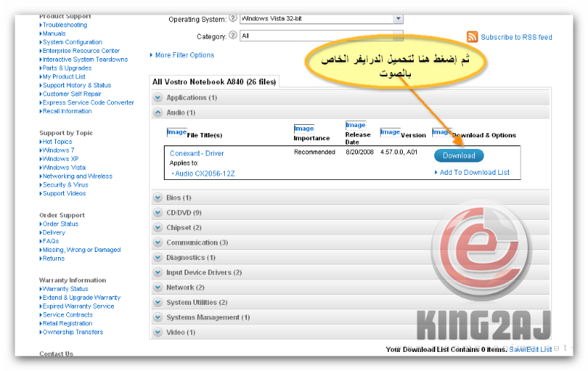Select the All Vostro Notebook A840 tab
This screenshot has width=588, height=371.
[214, 82]
